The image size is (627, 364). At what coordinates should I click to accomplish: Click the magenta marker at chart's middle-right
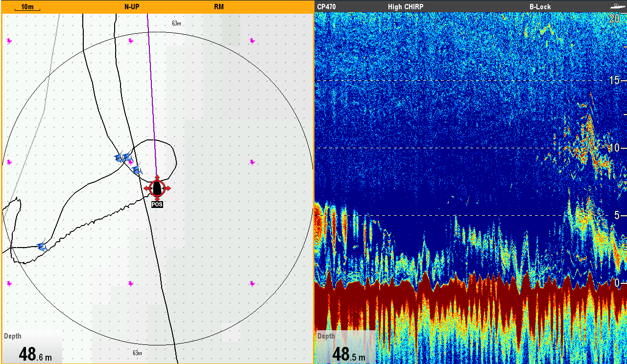point(252,162)
